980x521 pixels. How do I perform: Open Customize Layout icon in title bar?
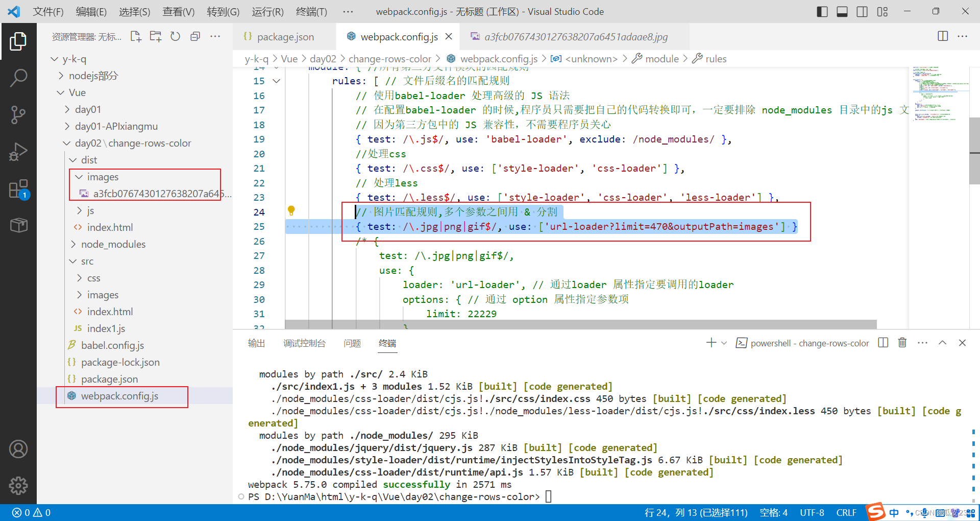[883, 11]
